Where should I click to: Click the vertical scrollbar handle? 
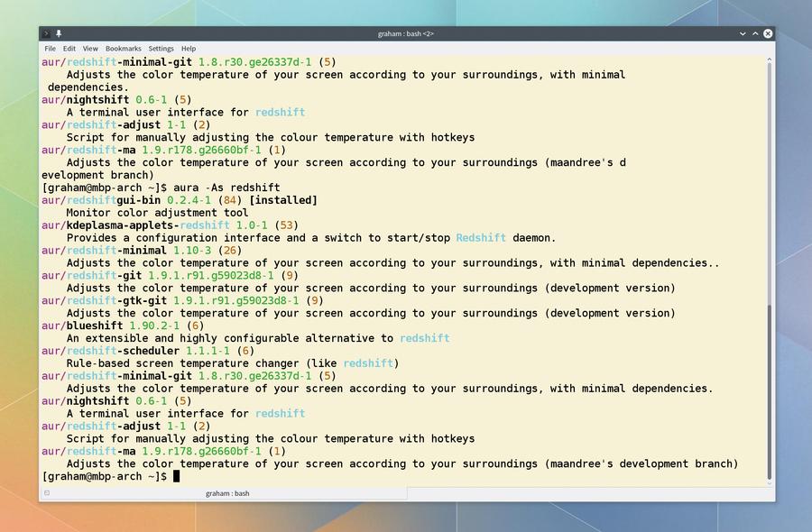(770, 391)
